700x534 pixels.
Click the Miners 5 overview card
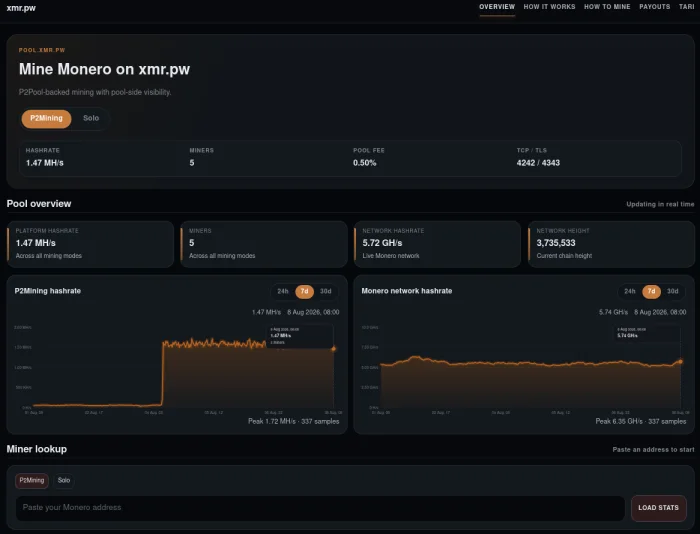(x=264, y=244)
